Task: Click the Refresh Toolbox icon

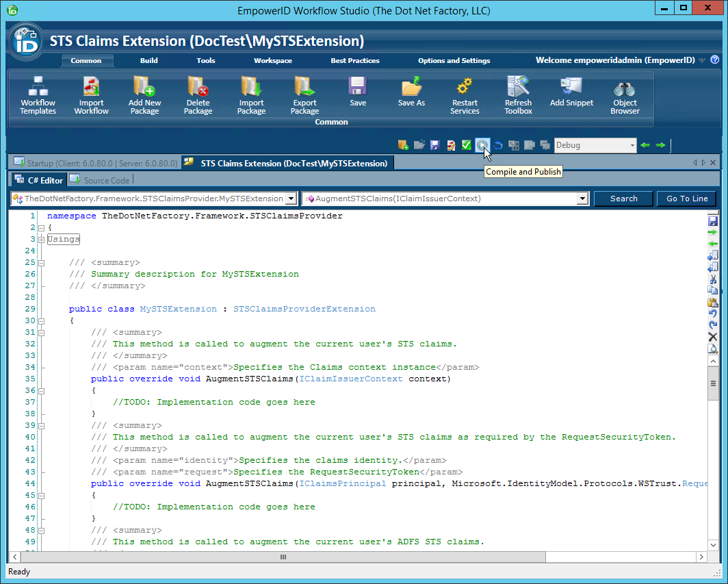Action: pyautogui.click(x=518, y=94)
